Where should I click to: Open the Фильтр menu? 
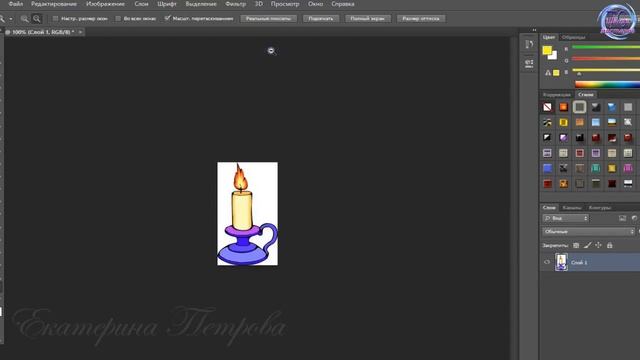pos(236,4)
